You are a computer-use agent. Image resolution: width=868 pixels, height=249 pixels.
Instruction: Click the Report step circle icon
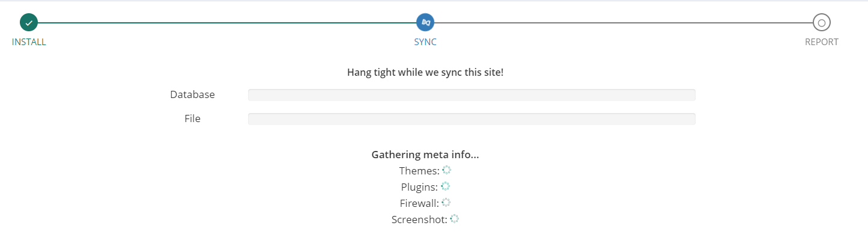click(822, 23)
